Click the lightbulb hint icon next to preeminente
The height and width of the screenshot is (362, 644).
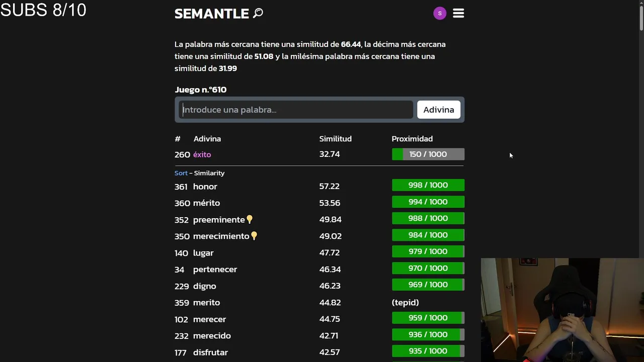click(250, 220)
